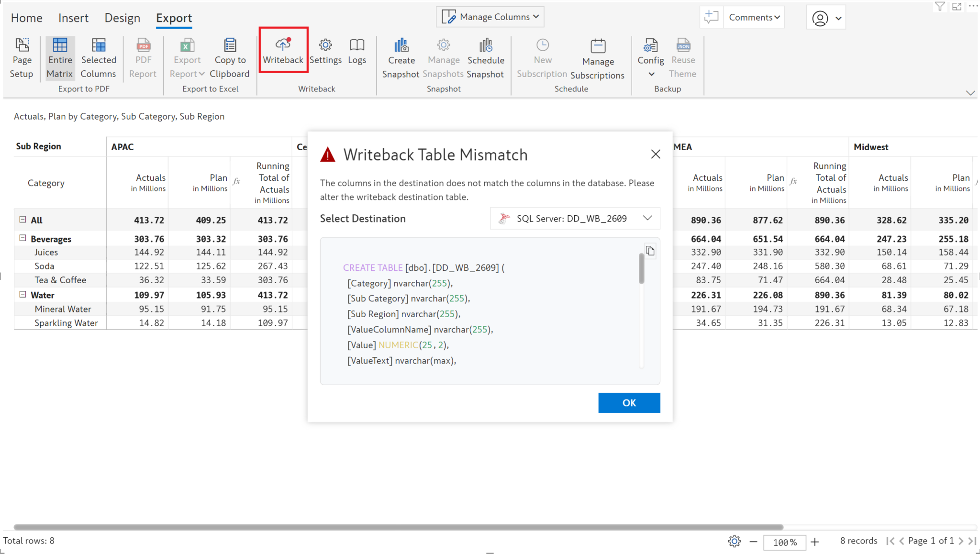Screen dimensions: 980x554
Task: Copy the CREATE TABLE script
Action: [x=650, y=250]
